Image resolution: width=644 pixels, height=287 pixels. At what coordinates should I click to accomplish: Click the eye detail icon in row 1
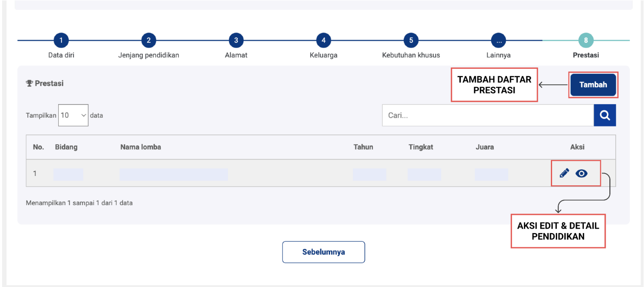point(582,173)
